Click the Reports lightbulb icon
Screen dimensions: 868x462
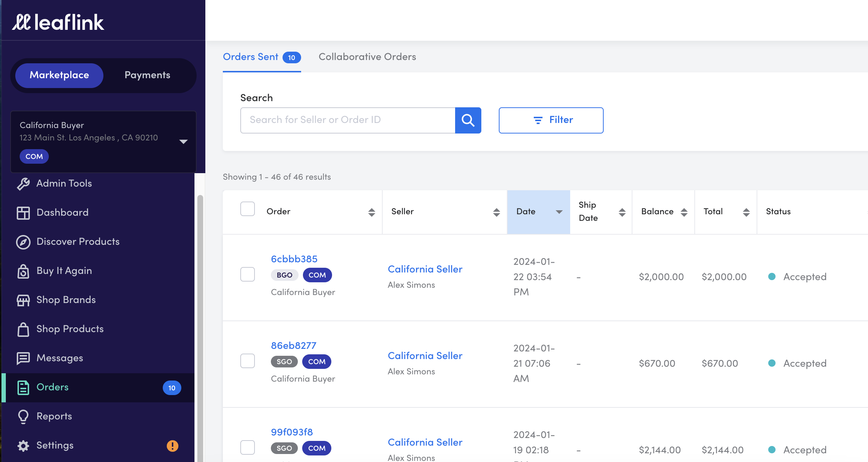pyautogui.click(x=23, y=417)
